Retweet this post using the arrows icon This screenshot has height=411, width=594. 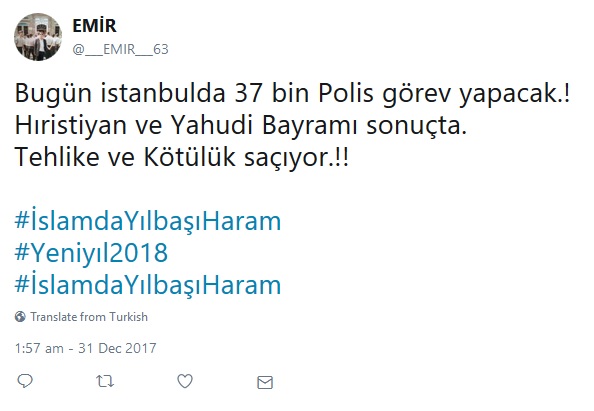point(105,381)
